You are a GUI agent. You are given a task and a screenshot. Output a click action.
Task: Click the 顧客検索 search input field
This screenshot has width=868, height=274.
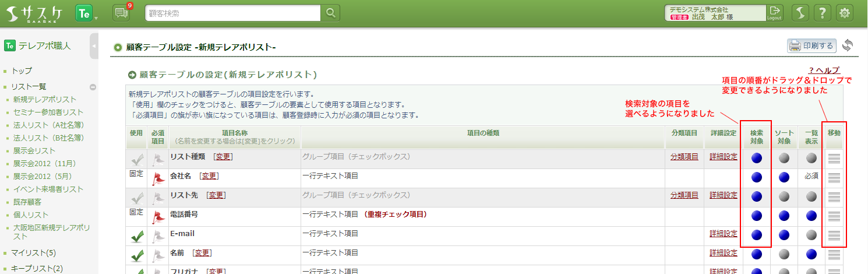click(233, 13)
